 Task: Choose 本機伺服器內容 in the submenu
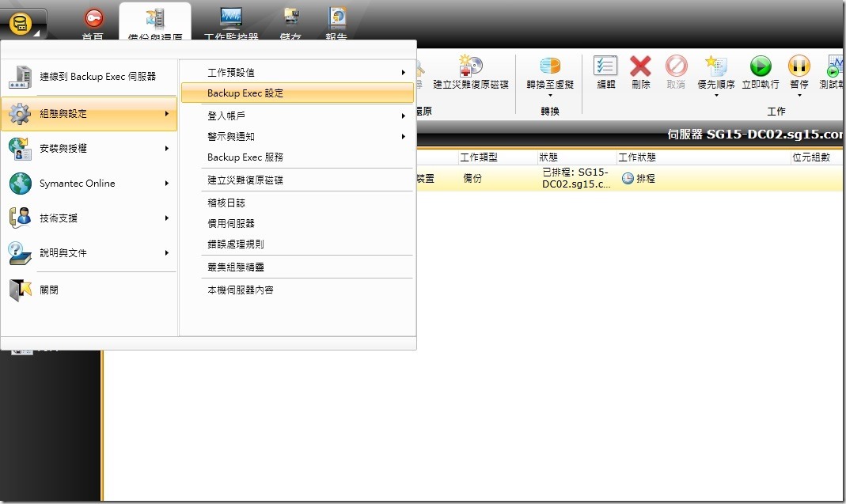click(298, 290)
